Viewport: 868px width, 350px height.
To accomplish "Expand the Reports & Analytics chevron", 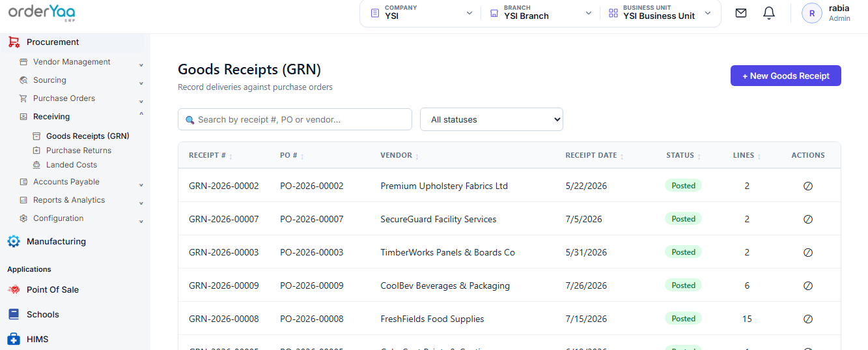I will [141, 203].
